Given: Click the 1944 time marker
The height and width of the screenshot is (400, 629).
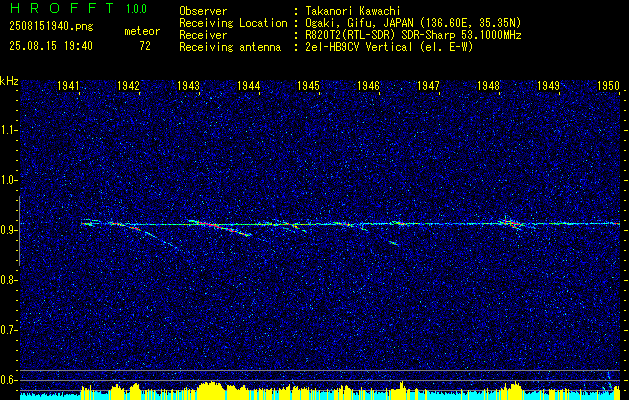Looking at the screenshot, I should coord(248,85).
